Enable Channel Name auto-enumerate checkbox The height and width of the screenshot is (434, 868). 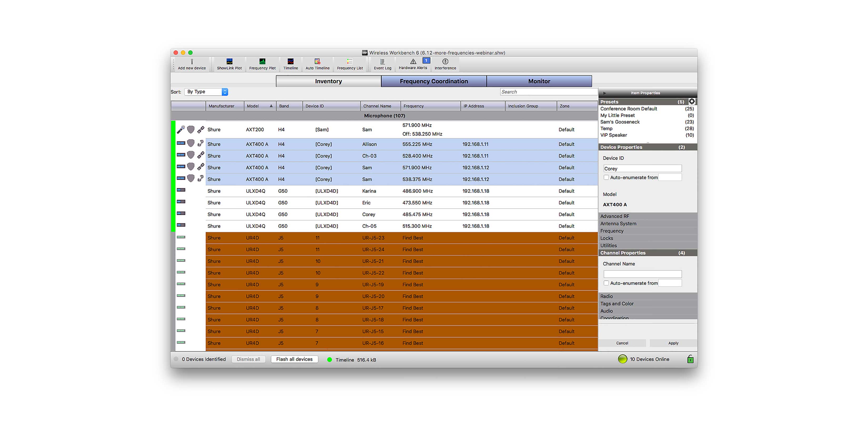point(606,283)
